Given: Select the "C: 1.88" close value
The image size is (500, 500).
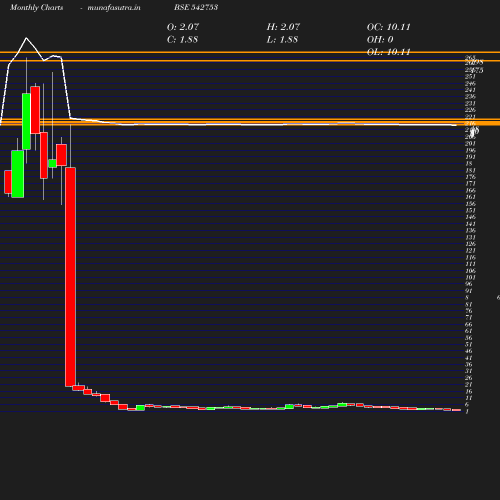Looking at the screenshot, I should click(182, 39).
